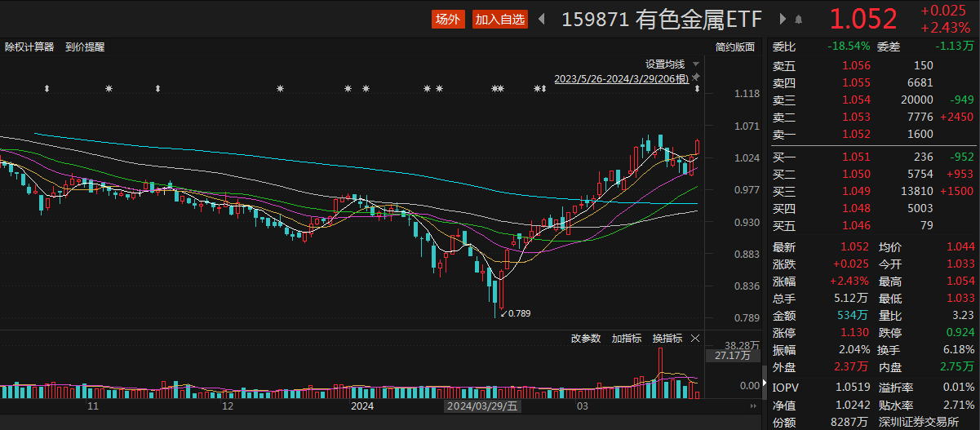Click the previous stock left arrow
The image size is (980, 430).
click(x=542, y=20)
